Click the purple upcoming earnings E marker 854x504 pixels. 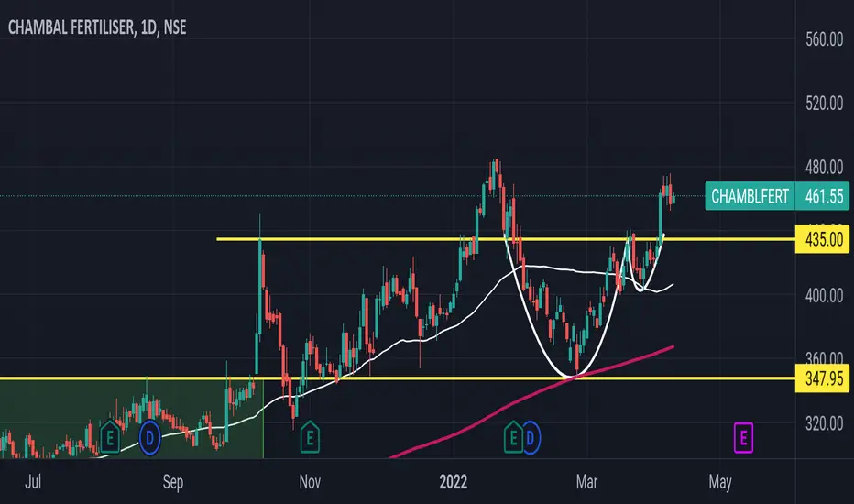pyautogui.click(x=743, y=437)
